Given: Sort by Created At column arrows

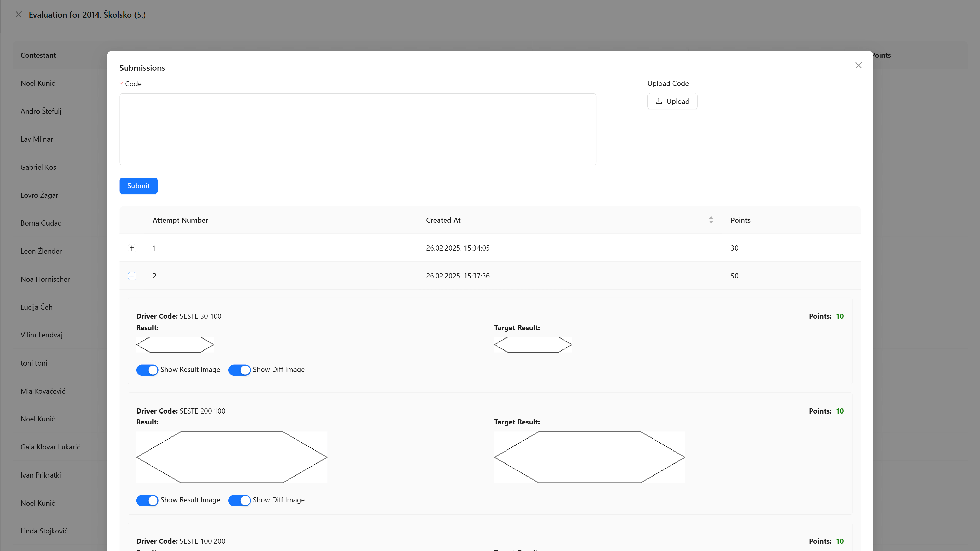Looking at the screenshot, I should pos(711,220).
